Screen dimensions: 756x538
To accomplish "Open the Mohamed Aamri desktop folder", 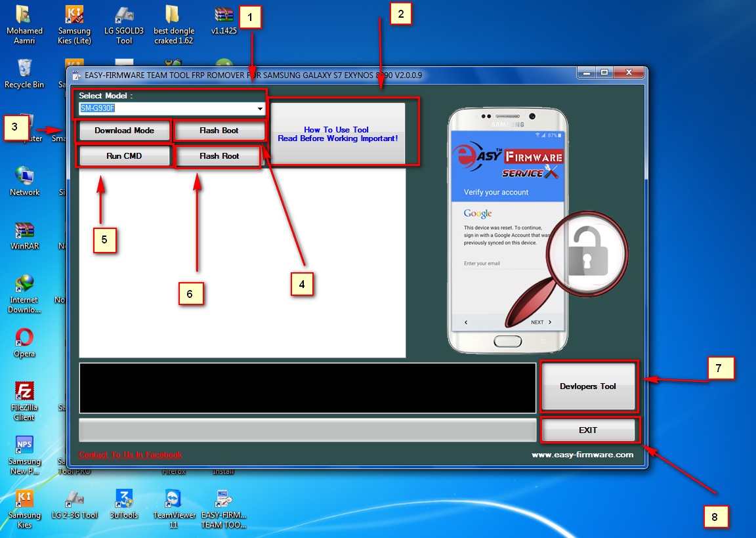I will point(24,25).
